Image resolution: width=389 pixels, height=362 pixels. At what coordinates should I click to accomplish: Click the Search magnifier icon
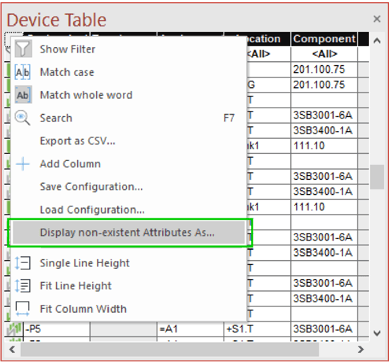[x=23, y=118]
